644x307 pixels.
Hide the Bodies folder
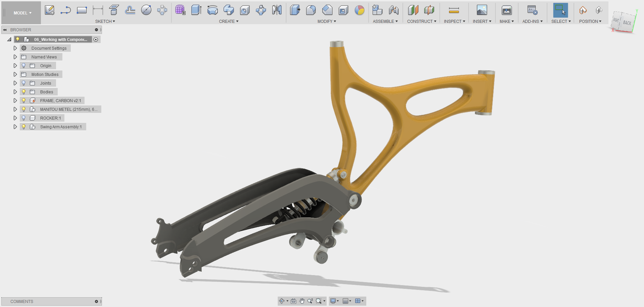coord(23,92)
